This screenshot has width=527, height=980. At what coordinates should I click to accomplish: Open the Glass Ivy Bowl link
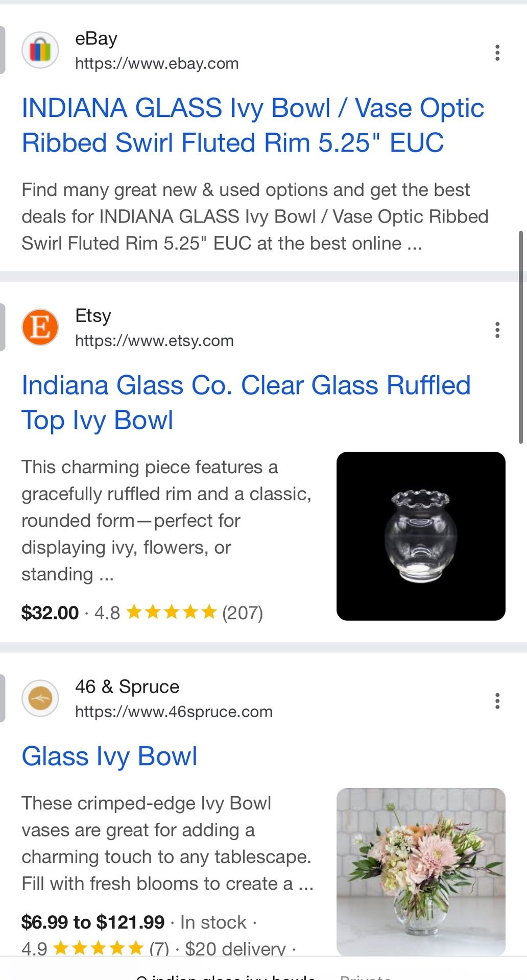pos(109,756)
